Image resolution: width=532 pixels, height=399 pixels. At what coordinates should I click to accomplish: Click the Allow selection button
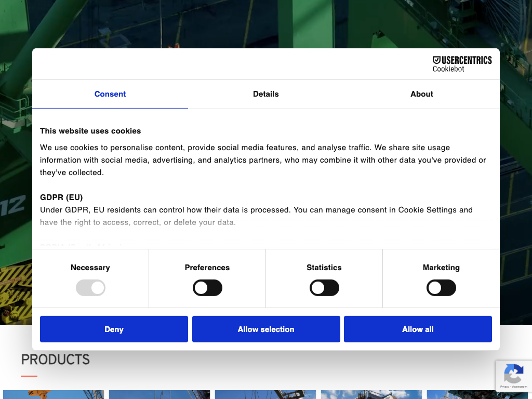point(266,329)
